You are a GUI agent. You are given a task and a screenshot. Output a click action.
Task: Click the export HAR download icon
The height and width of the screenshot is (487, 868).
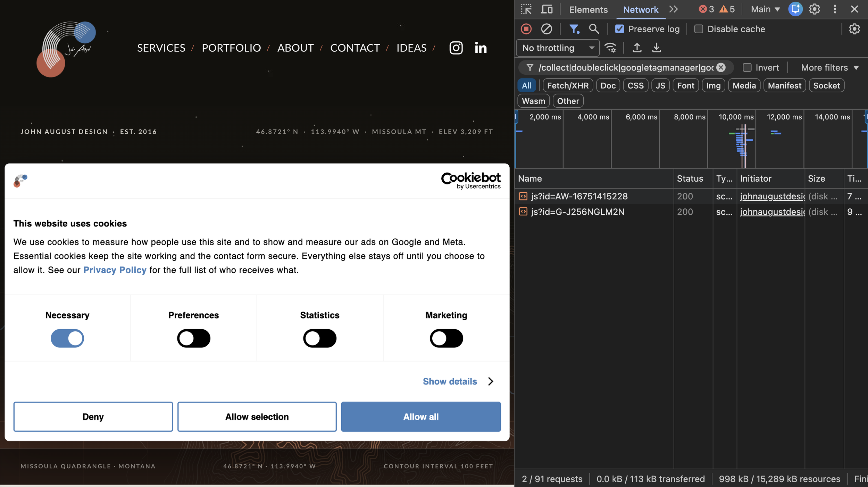[x=657, y=48]
